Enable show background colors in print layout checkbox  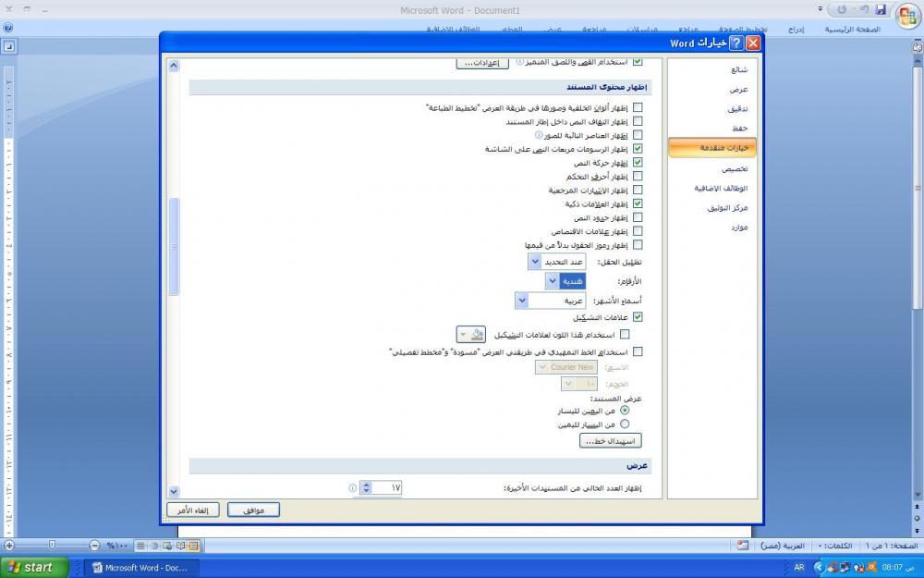pyautogui.click(x=638, y=107)
